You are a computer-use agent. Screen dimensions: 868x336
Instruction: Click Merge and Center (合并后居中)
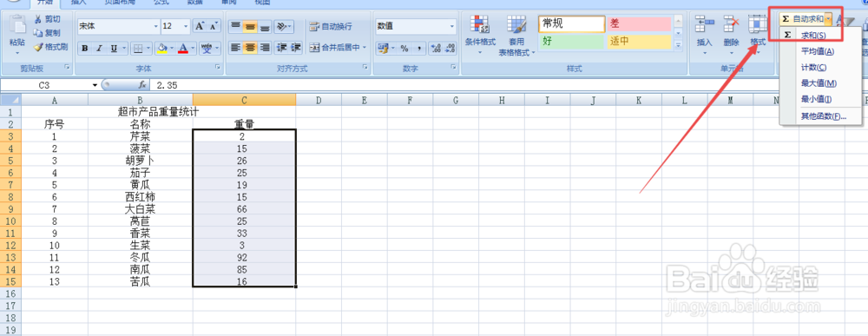click(334, 48)
